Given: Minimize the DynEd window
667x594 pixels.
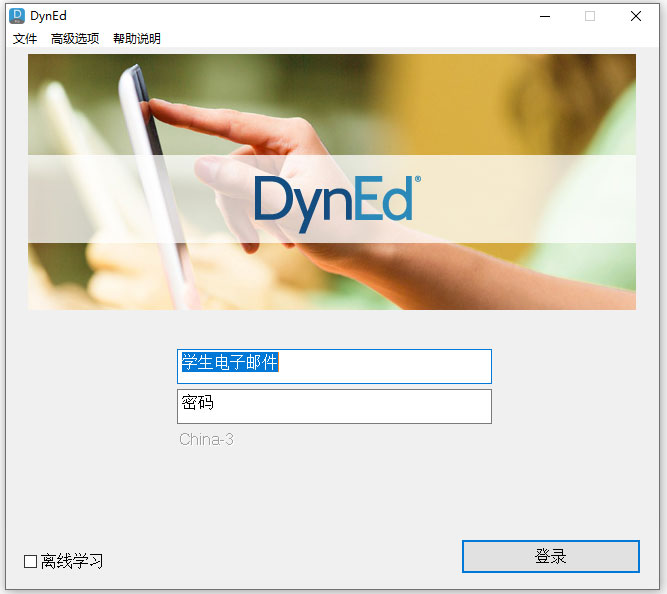Looking at the screenshot, I should [x=545, y=16].
